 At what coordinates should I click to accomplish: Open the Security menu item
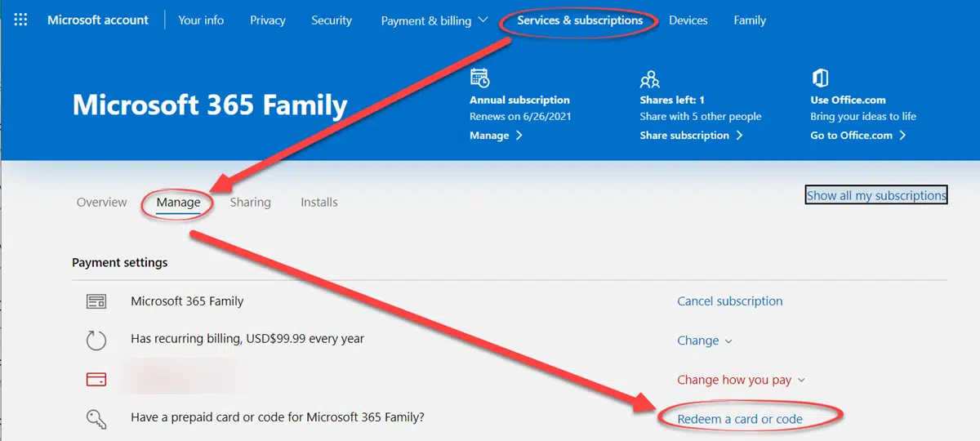(332, 20)
